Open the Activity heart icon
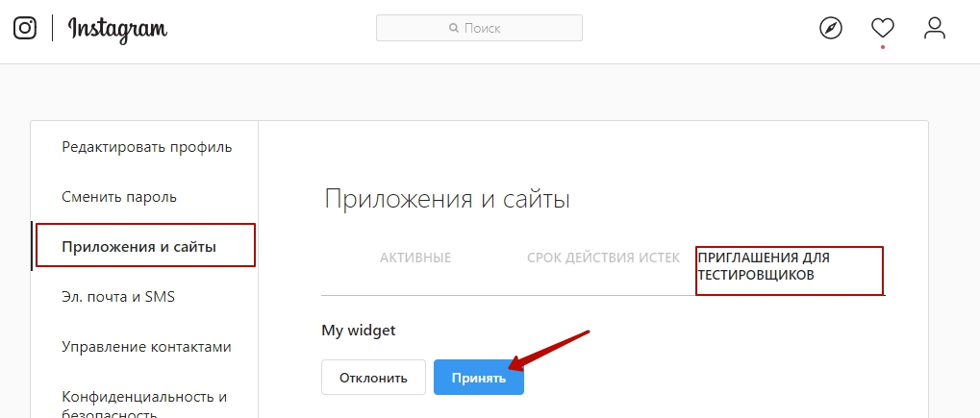 pyautogui.click(x=882, y=28)
